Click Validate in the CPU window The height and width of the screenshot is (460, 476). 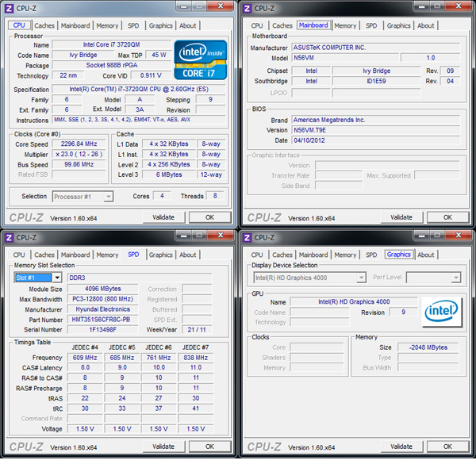tap(163, 217)
